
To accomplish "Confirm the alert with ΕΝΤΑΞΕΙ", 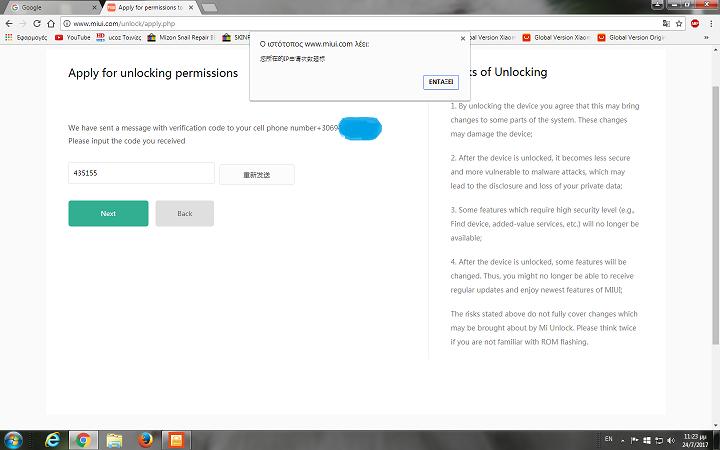I will coord(440,82).
